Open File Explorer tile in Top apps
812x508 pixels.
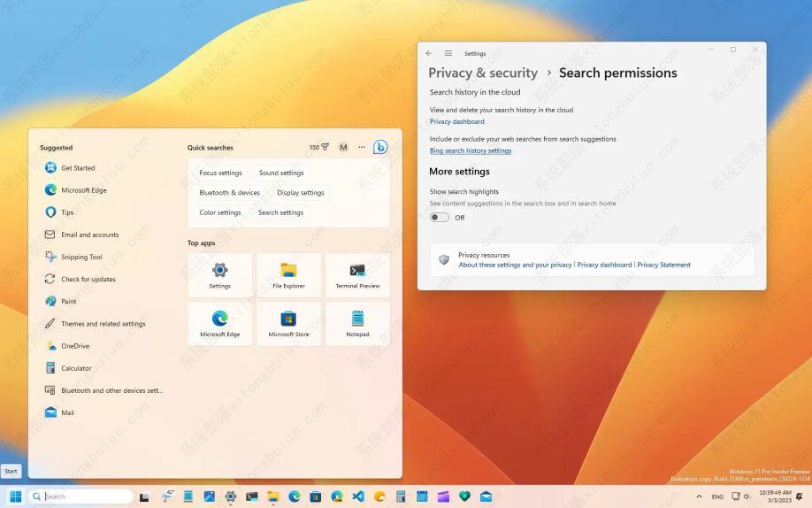(x=288, y=275)
